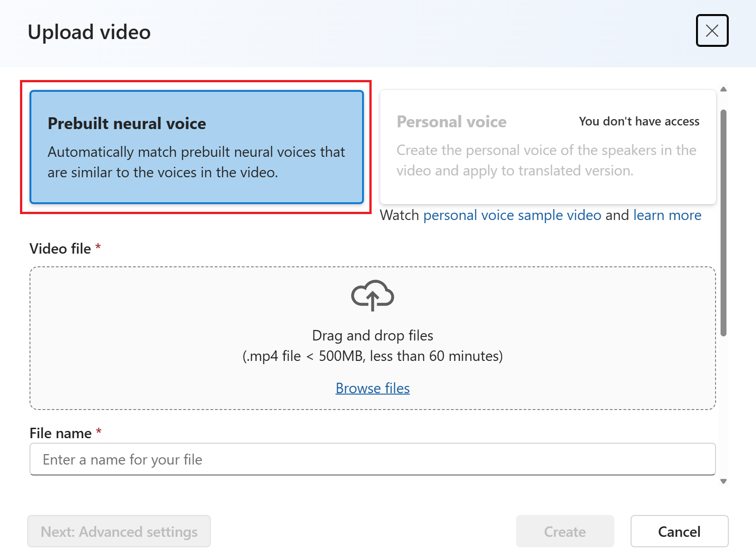The image size is (756, 560).
Task: Select the Prebuilt neural voice option
Action: 196,147
